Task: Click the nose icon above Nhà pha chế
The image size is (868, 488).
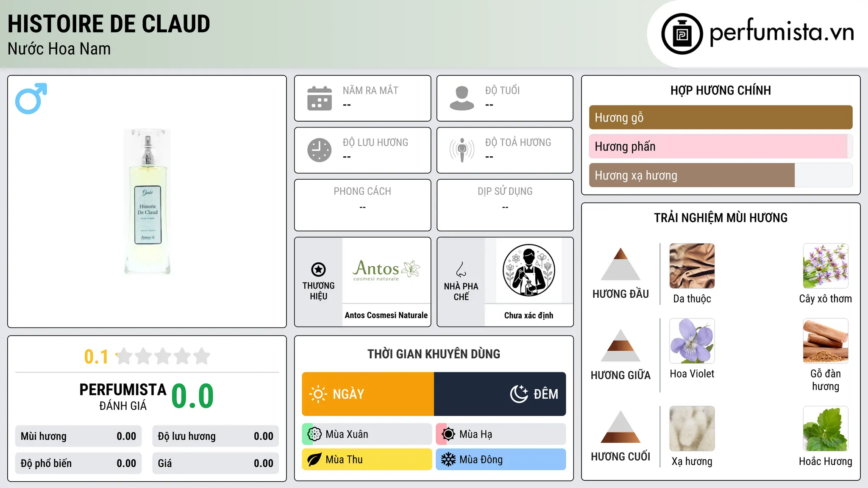Action: pos(461,269)
